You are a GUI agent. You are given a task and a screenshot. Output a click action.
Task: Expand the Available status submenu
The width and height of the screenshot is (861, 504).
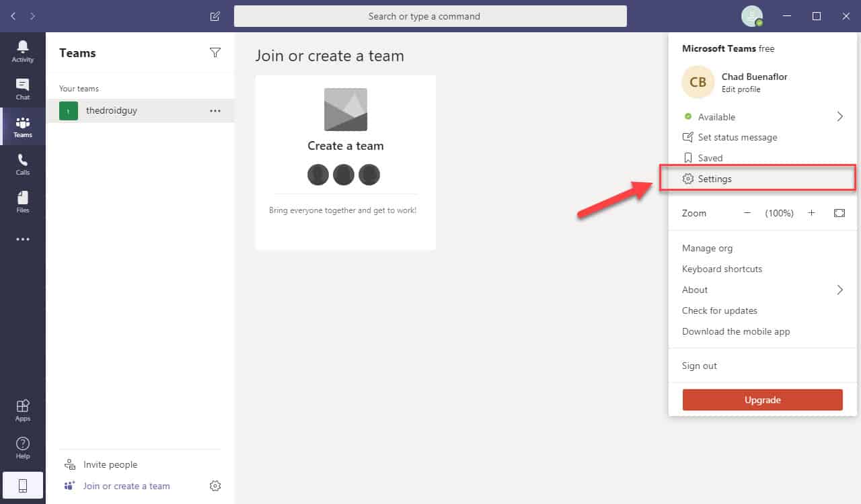[x=839, y=117]
